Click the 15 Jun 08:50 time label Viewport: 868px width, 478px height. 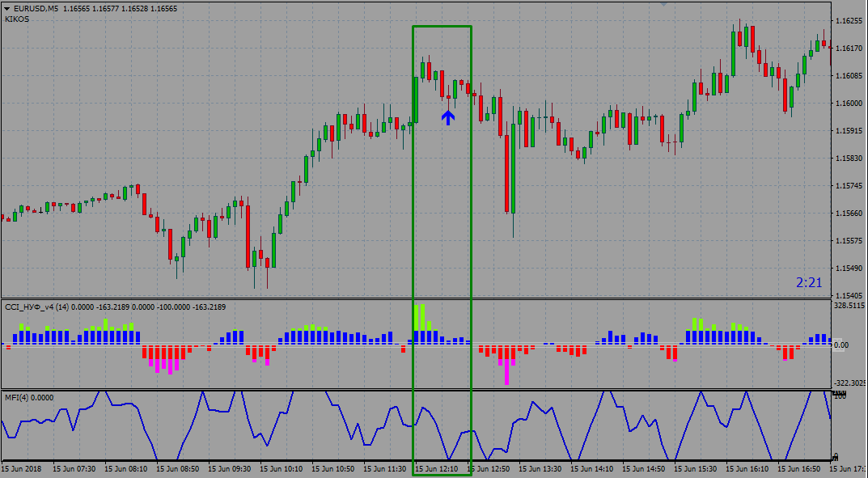(x=178, y=468)
